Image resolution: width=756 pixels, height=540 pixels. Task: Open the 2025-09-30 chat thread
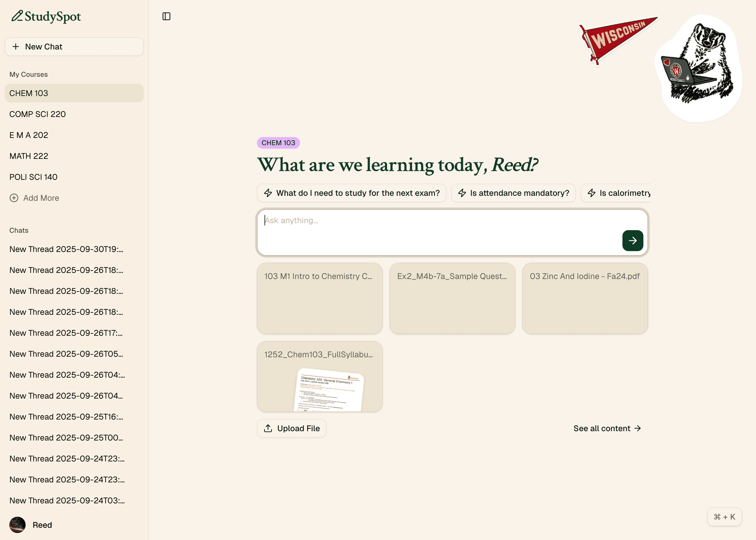pos(67,249)
